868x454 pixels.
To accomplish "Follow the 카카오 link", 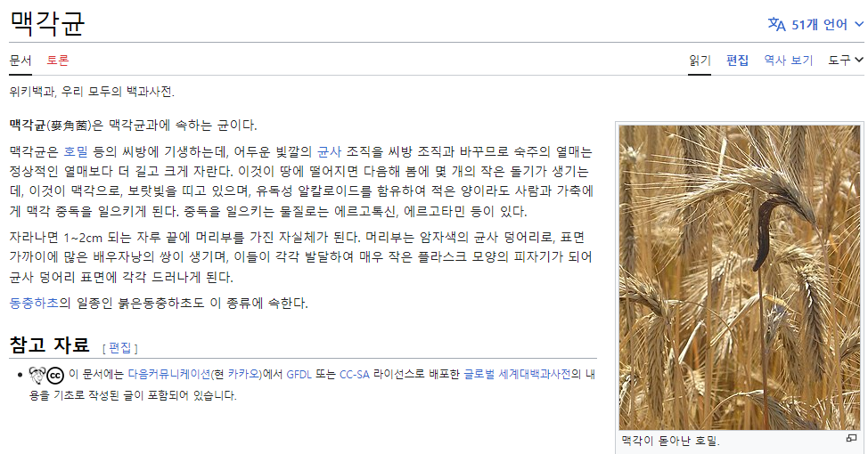I will (243, 374).
